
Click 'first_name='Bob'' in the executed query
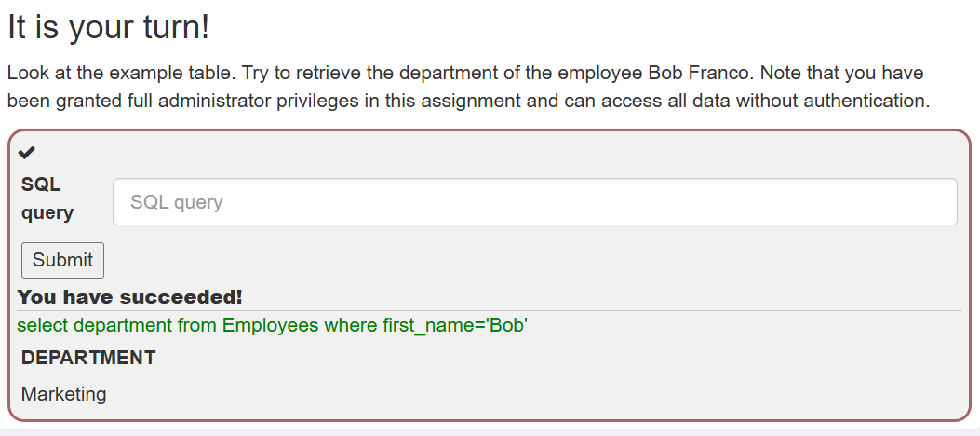(455, 325)
